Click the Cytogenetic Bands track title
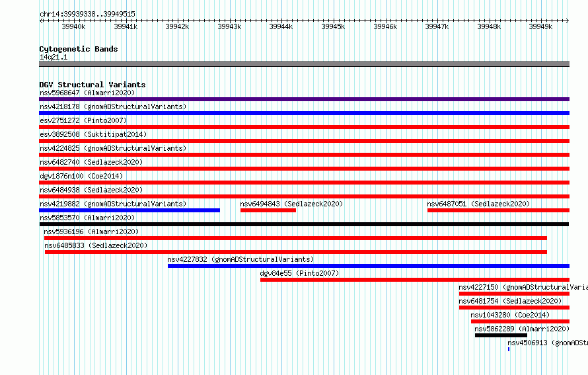Image resolution: width=588 pixels, height=375 pixels. [x=79, y=49]
